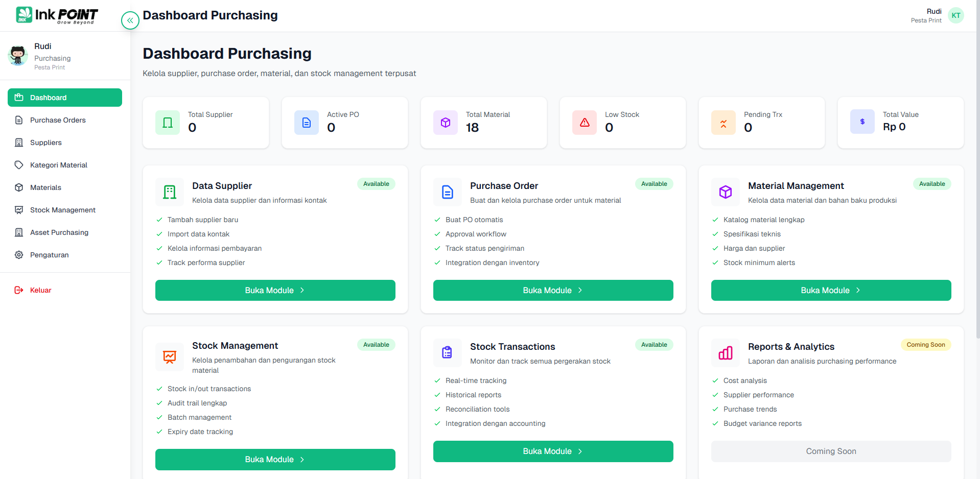Open the Data Supplier module
The image size is (980, 479).
[x=275, y=290]
